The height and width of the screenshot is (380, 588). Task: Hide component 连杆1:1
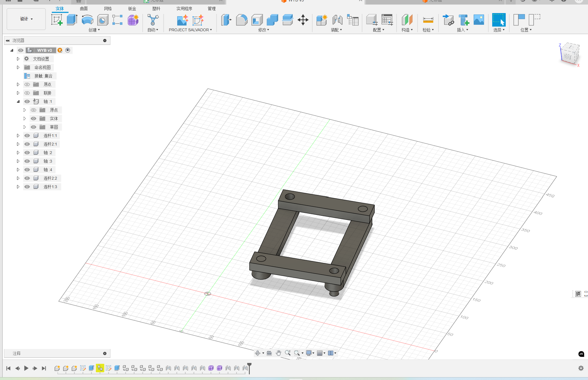(x=27, y=136)
